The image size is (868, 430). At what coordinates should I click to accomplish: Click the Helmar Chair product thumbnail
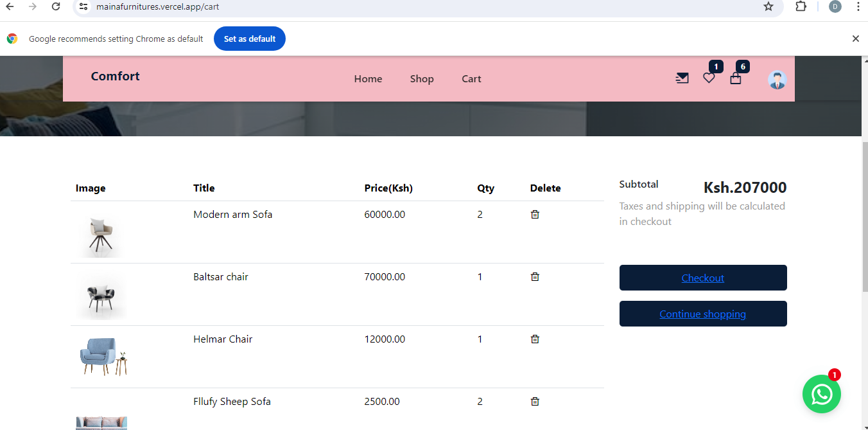[x=103, y=356]
